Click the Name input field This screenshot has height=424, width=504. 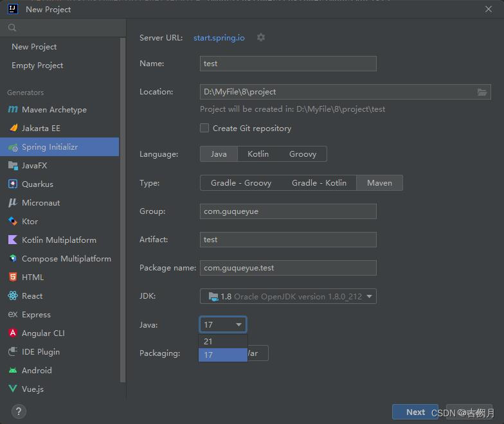click(x=288, y=64)
